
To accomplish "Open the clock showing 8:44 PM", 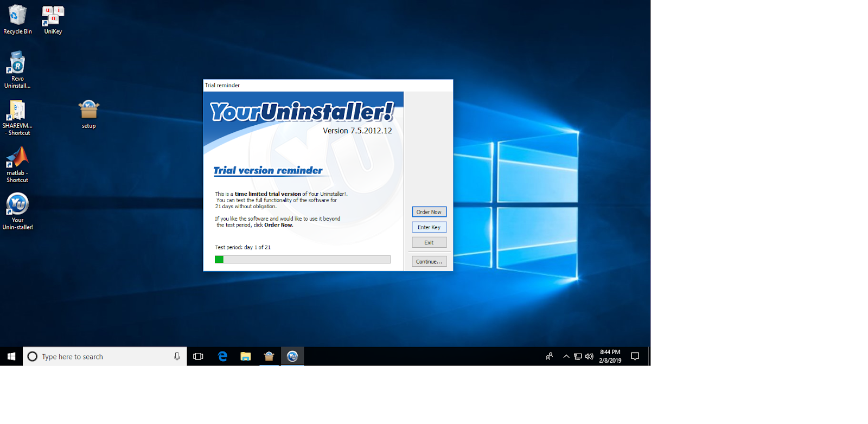I will 610,356.
